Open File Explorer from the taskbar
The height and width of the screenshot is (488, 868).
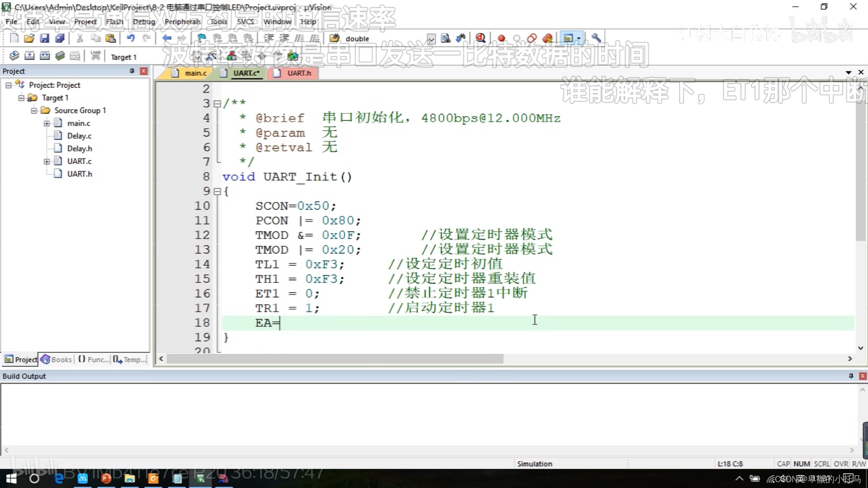coord(130,479)
